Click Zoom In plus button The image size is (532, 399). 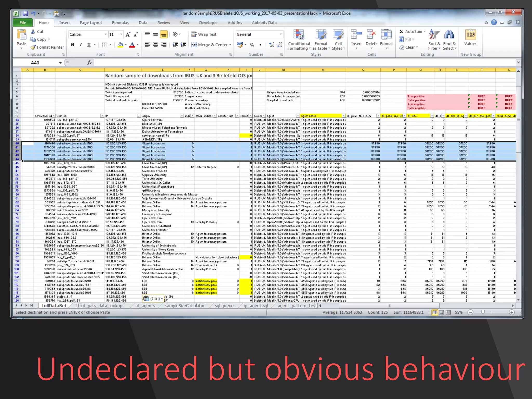pos(512,312)
